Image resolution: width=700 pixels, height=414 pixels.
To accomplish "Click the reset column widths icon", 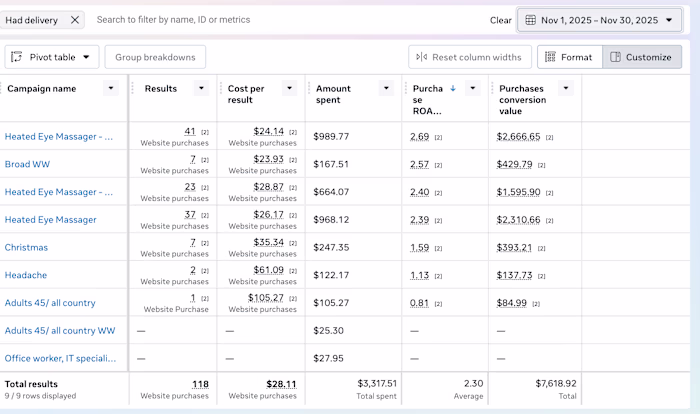I will click(421, 57).
